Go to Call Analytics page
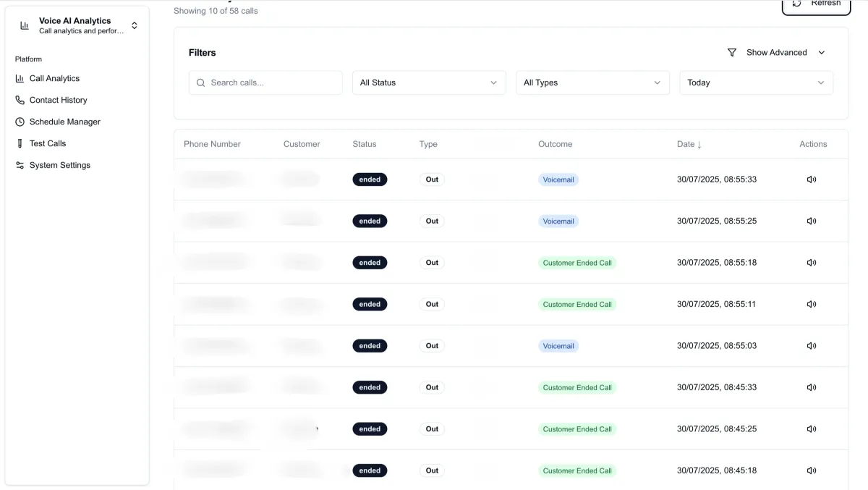Screen dimensions: 868x490 pos(54,78)
